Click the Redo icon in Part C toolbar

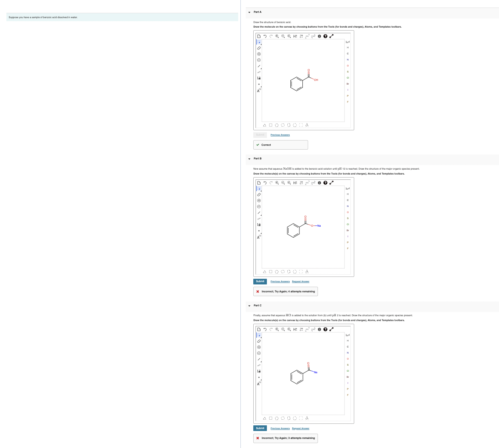click(271, 329)
